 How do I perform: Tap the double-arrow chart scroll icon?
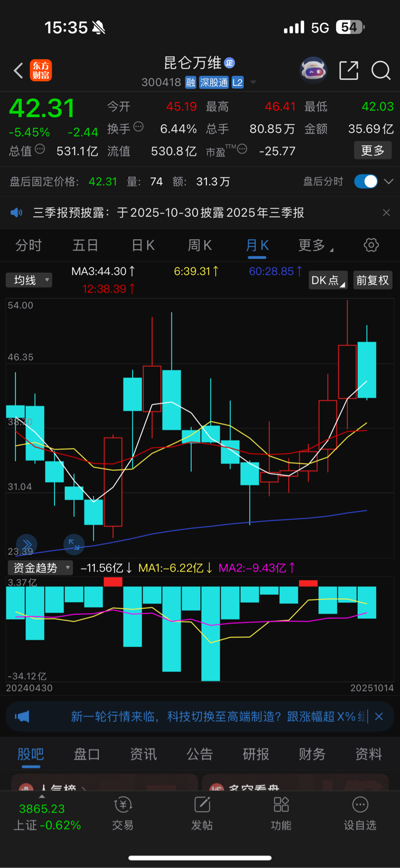coord(27,544)
